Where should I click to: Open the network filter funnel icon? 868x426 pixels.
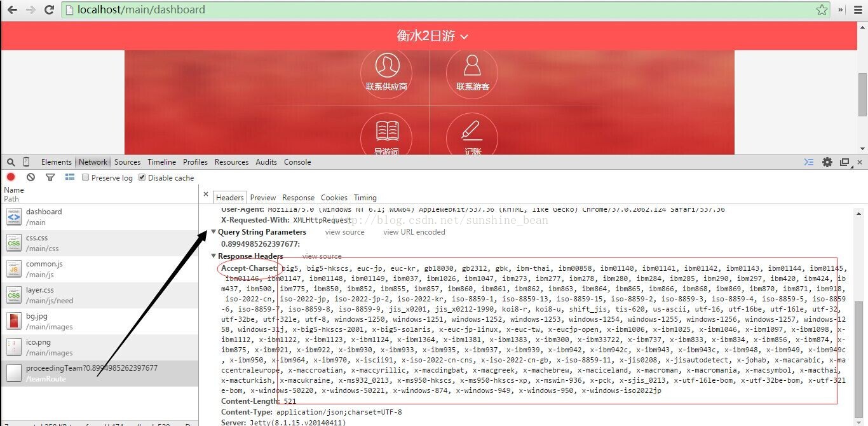pyautogui.click(x=50, y=177)
